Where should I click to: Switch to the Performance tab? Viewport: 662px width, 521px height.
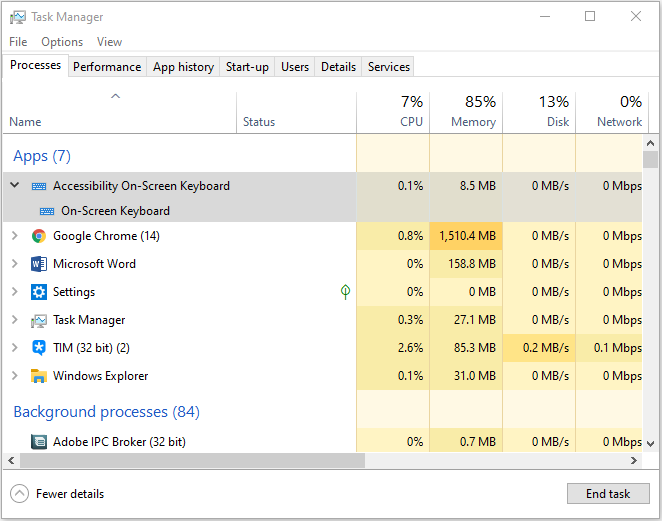107,67
